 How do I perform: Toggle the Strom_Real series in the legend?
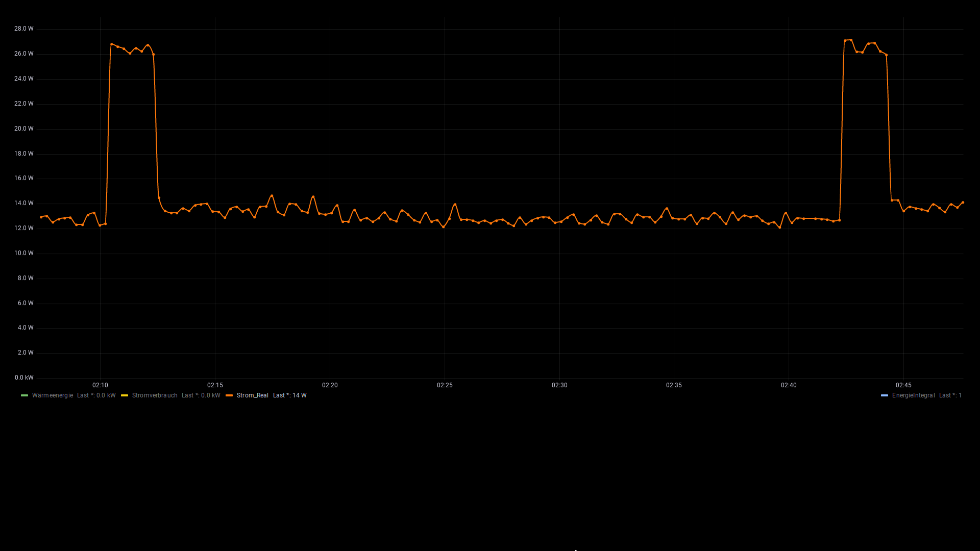point(253,395)
